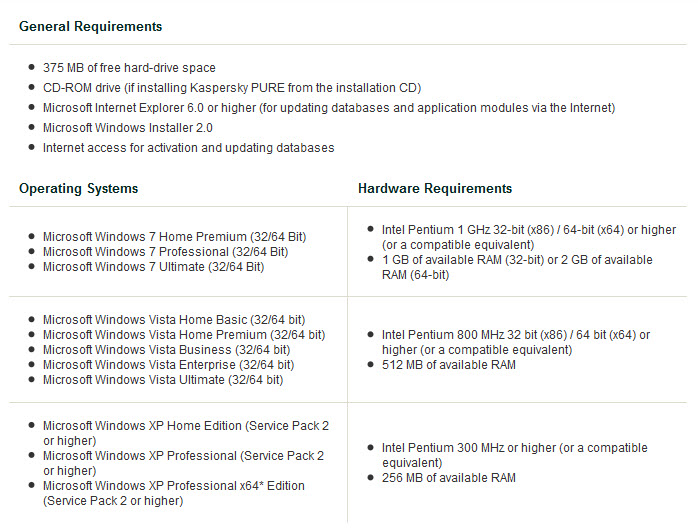Screen dimensions: 698x530
Task: Click Microsoft Windows 7 Home Premium entry
Action: click(x=174, y=237)
